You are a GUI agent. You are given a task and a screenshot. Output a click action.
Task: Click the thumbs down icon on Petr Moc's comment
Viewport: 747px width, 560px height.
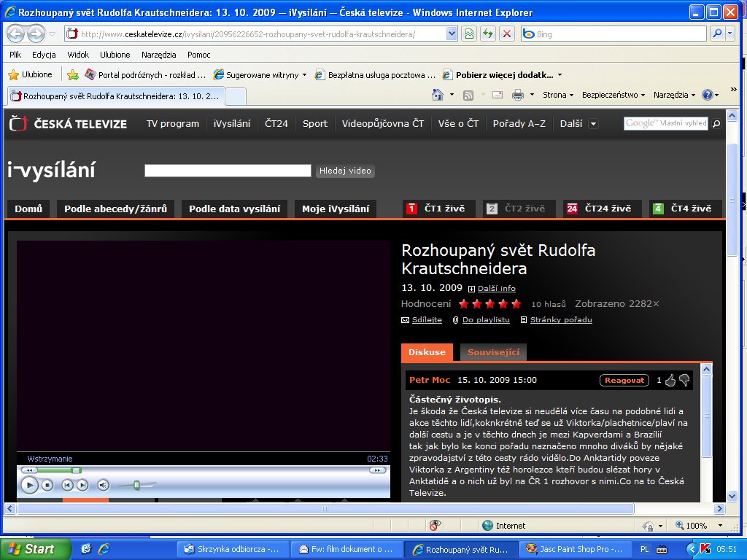point(684,380)
